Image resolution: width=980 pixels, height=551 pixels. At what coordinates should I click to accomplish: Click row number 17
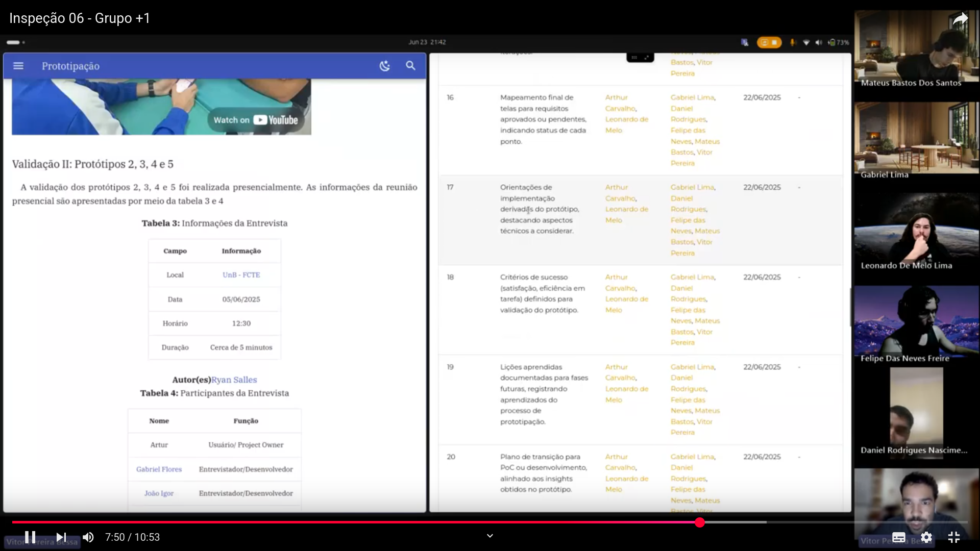[x=450, y=187]
